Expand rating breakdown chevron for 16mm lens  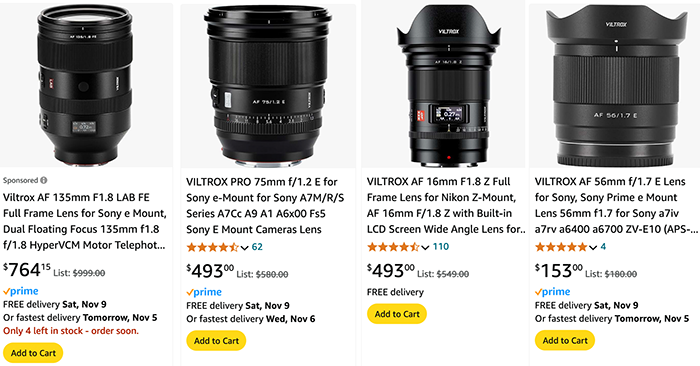click(425, 247)
